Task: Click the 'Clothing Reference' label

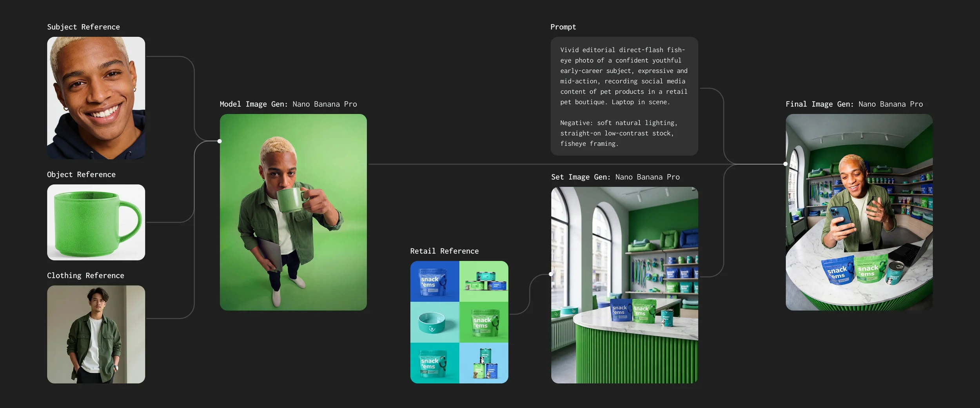Action: [85, 276]
